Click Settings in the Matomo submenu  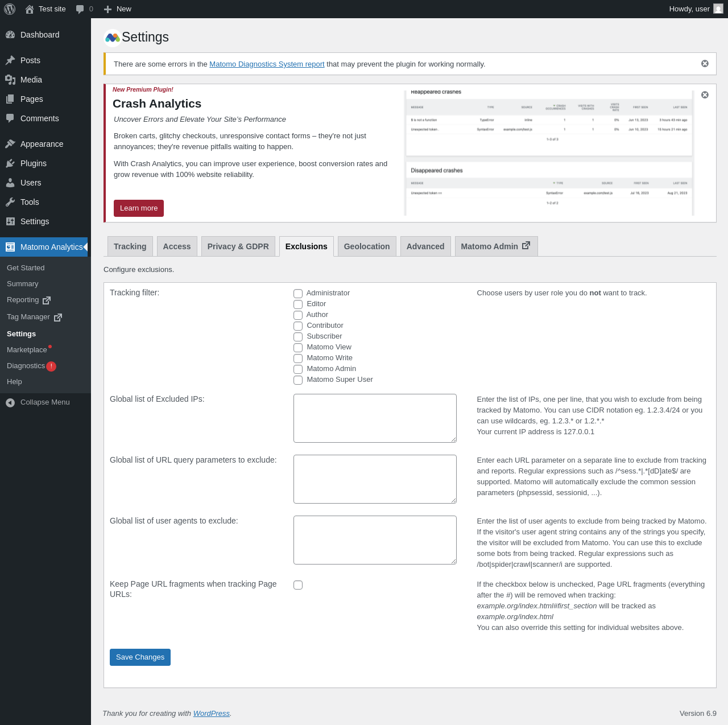(22, 334)
